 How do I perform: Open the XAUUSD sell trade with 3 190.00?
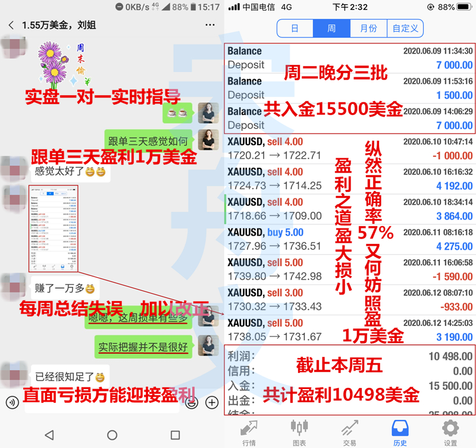(350, 330)
